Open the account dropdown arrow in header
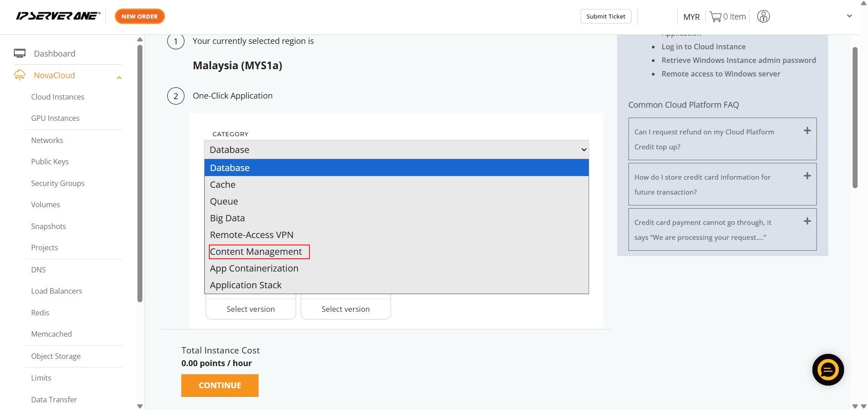 (849, 16)
